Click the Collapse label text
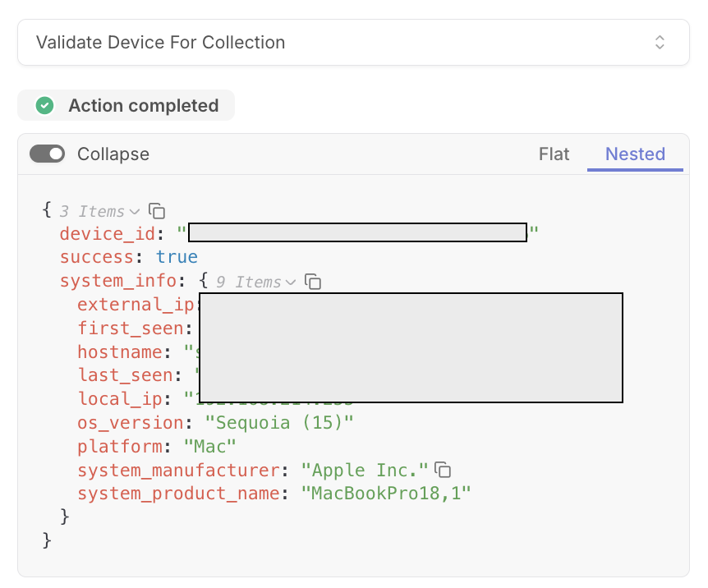Viewport: 708px width, 588px height. [x=113, y=154]
